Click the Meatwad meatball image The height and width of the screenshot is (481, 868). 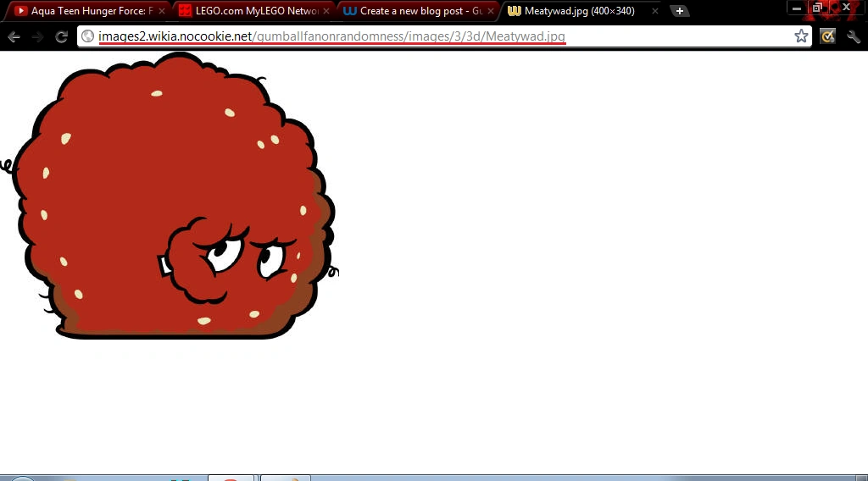170,196
